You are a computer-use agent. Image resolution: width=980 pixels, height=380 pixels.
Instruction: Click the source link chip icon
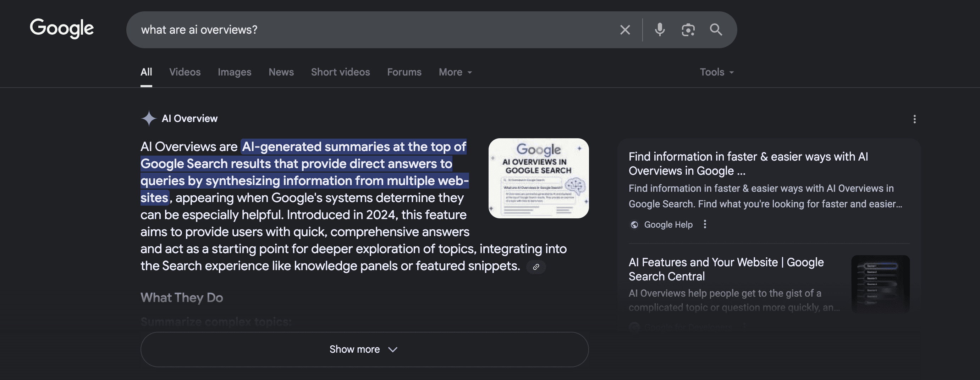pos(536,267)
